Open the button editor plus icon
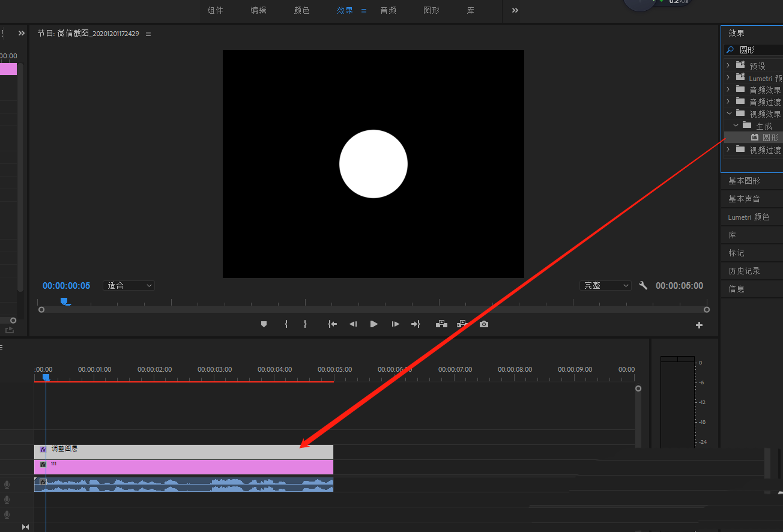The width and height of the screenshot is (783, 532). click(699, 325)
